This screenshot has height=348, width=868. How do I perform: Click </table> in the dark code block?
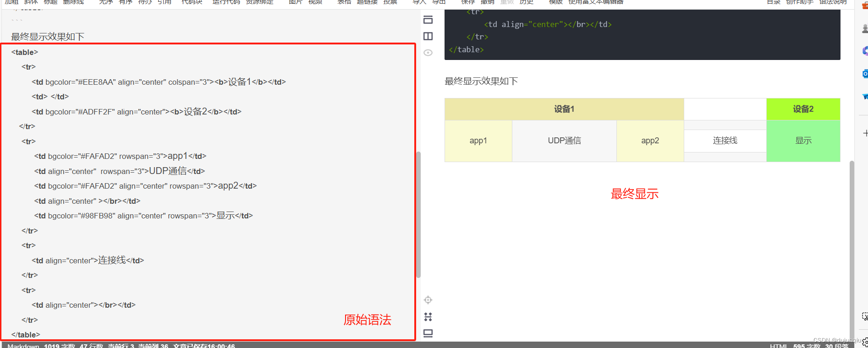point(466,49)
